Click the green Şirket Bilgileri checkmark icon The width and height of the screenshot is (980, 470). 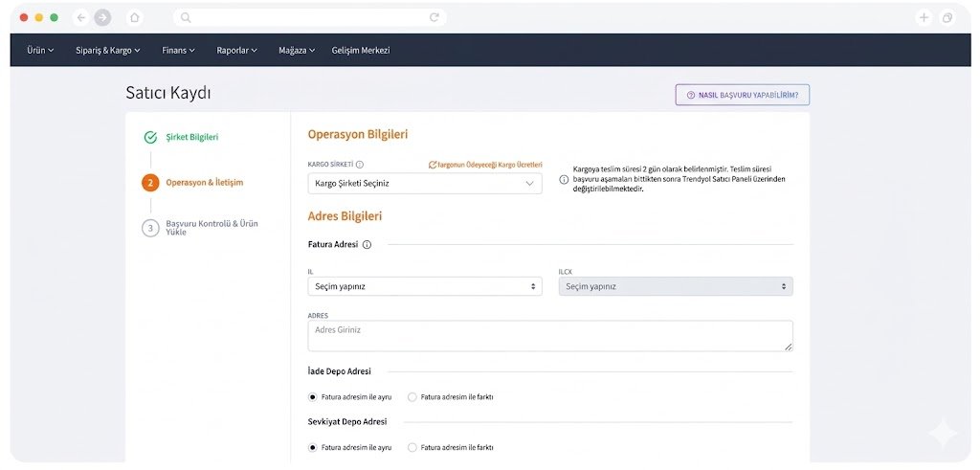click(150, 137)
